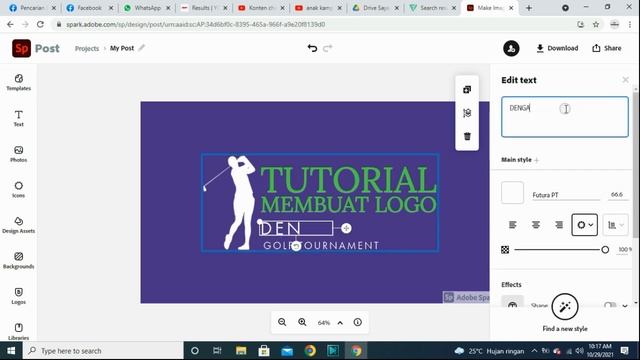
Task: Switch to the Drive Saya browser tab
Action: point(375,8)
